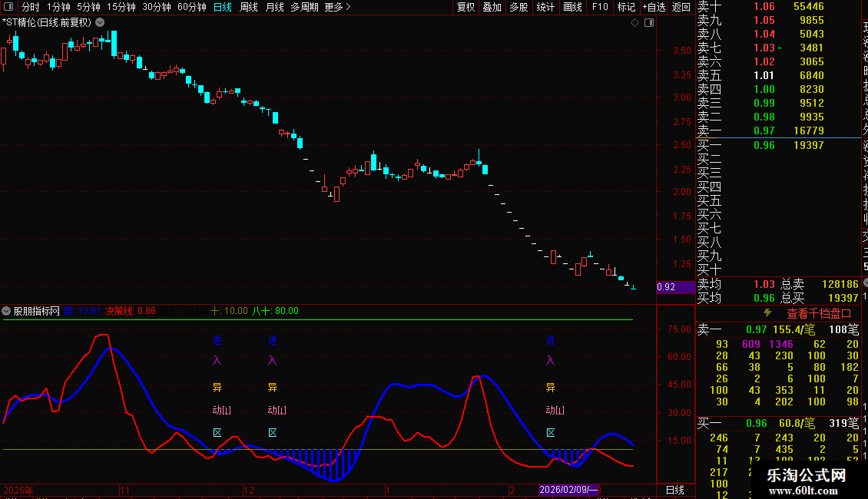The height and width of the screenshot is (499, 868).
Task: Open the 更多 periods menu
Action: [337, 7]
